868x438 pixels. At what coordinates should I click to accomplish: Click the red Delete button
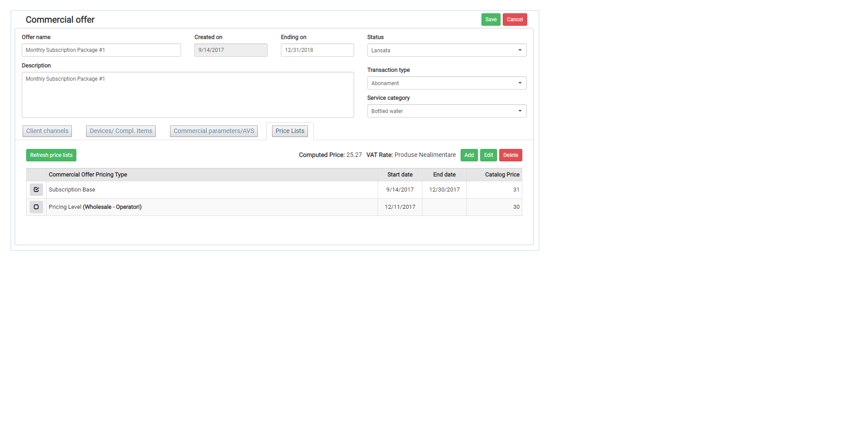tap(511, 155)
